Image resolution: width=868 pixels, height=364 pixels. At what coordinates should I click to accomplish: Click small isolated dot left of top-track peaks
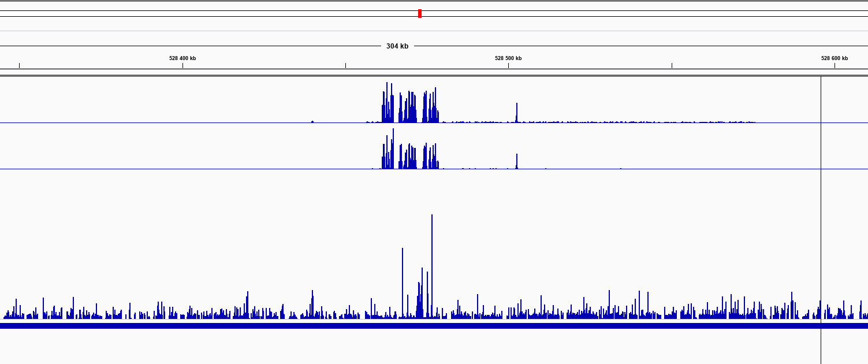point(312,121)
